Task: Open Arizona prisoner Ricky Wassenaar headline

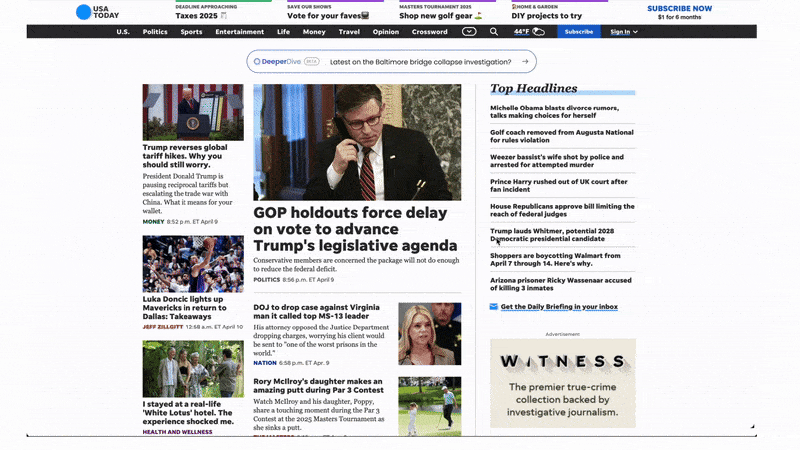Action: 560,284
